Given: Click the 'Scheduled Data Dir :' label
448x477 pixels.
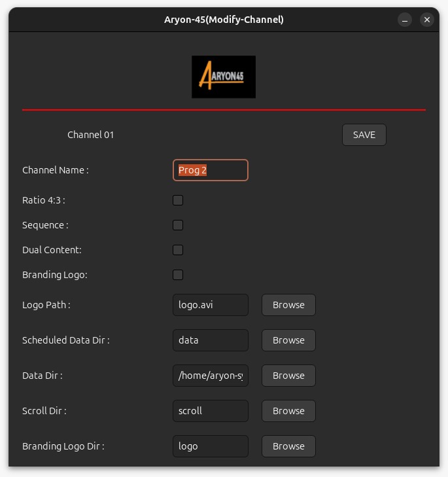Looking at the screenshot, I should tap(65, 340).
